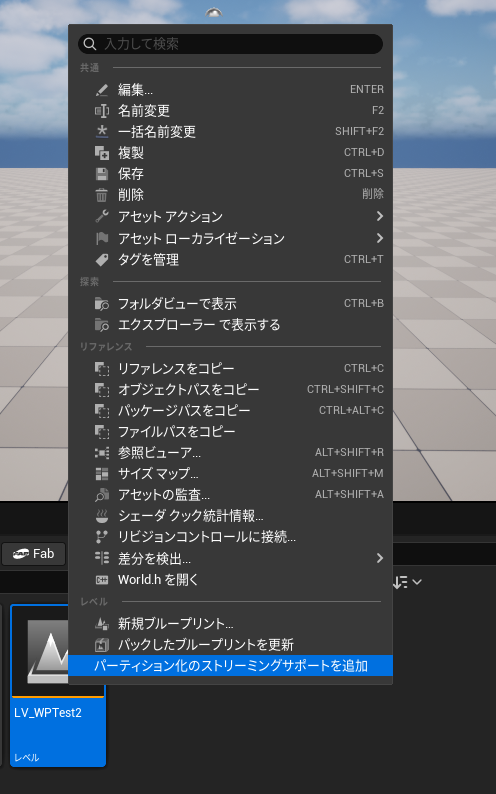
Task: Select 名前変更 menu entry
Action: click(x=230, y=111)
